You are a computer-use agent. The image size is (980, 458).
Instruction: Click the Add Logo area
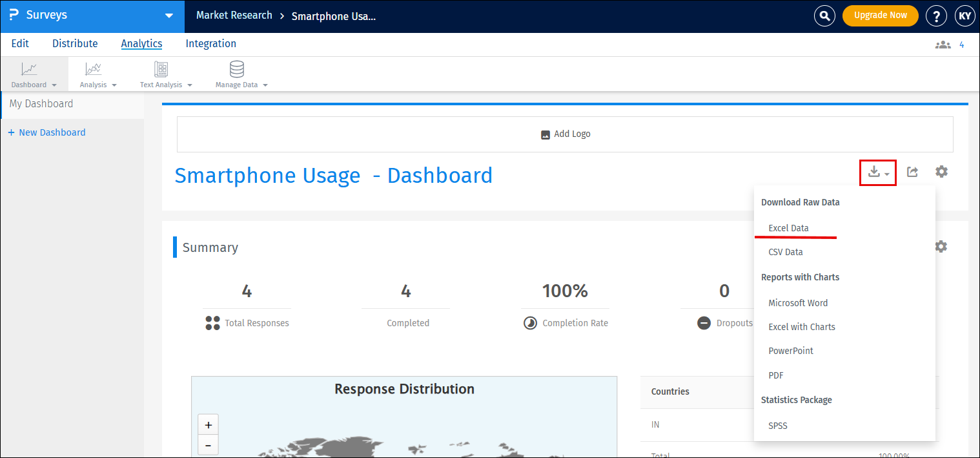point(565,134)
